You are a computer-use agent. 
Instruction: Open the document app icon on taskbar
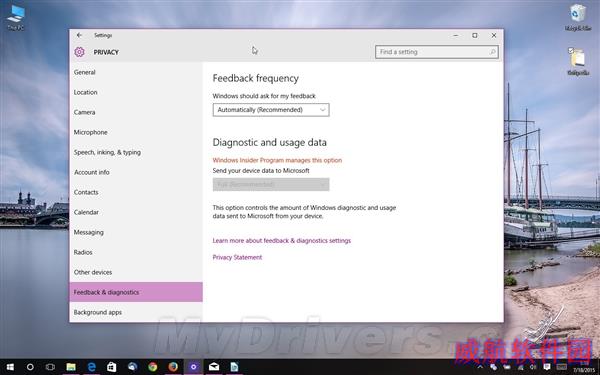[x=234, y=367]
